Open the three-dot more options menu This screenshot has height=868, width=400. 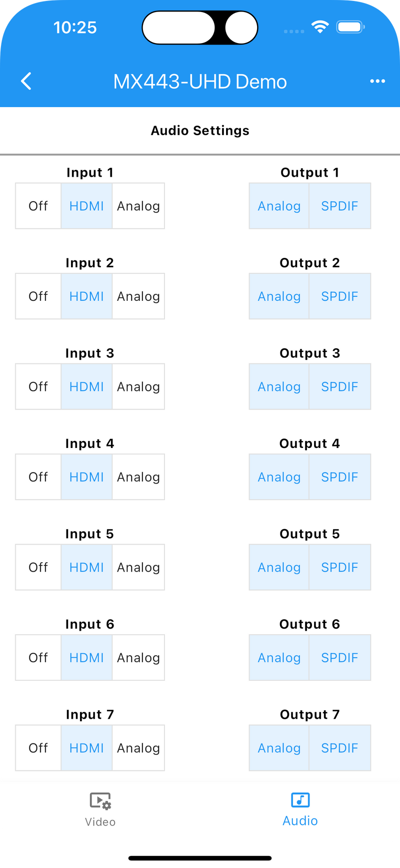tap(377, 81)
